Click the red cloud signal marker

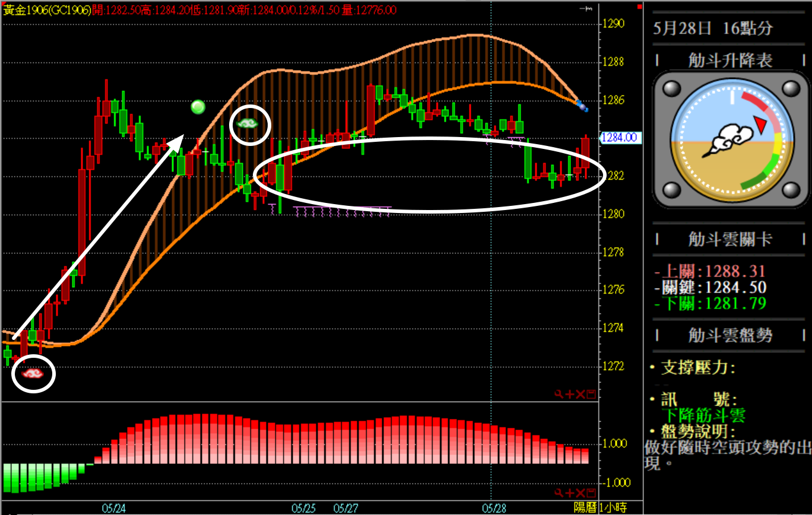point(33,374)
